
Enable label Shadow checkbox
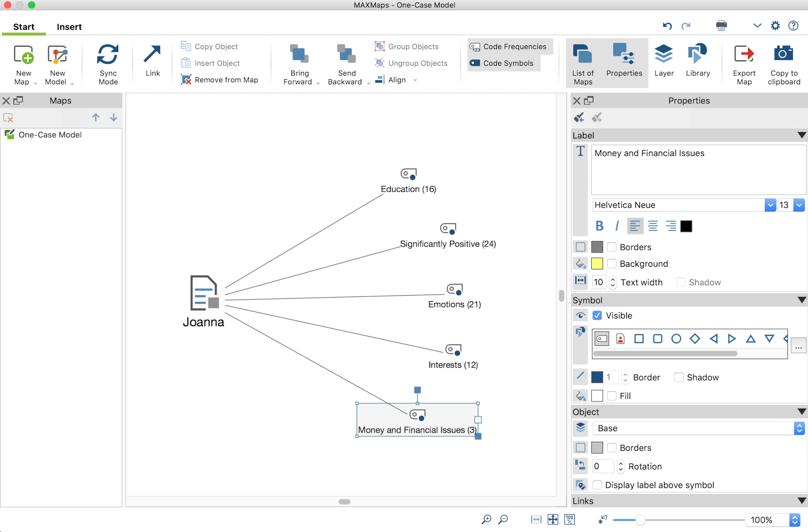click(681, 282)
